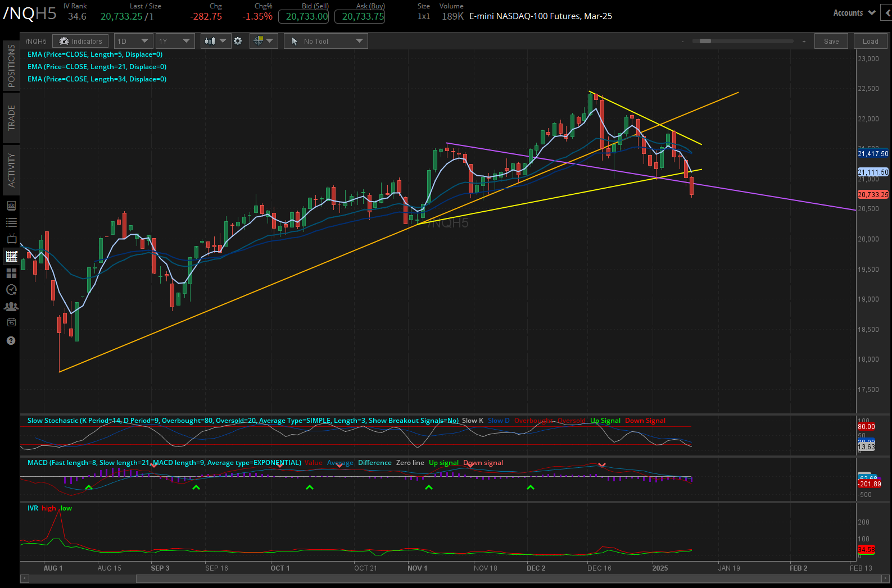The height and width of the screenshot is (588, 892).
Task: Collapse the right panel arrow
Action: pos(888,13)
